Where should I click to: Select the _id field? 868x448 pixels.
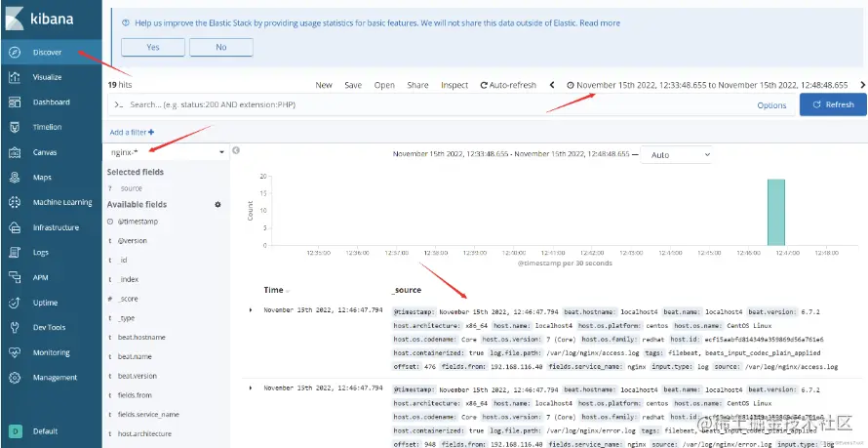pos(122,261)
